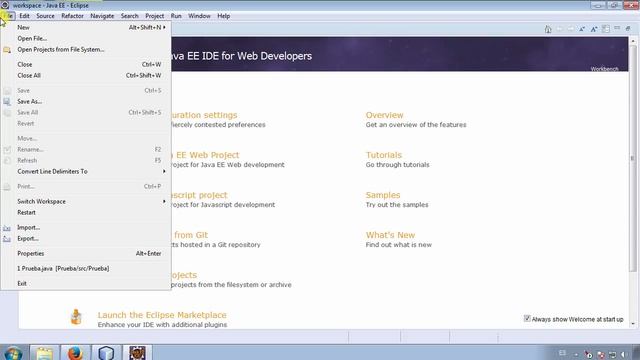Click the fourth pinned app icon in taskbar
640x360 pixels.
tap(137, 353)
